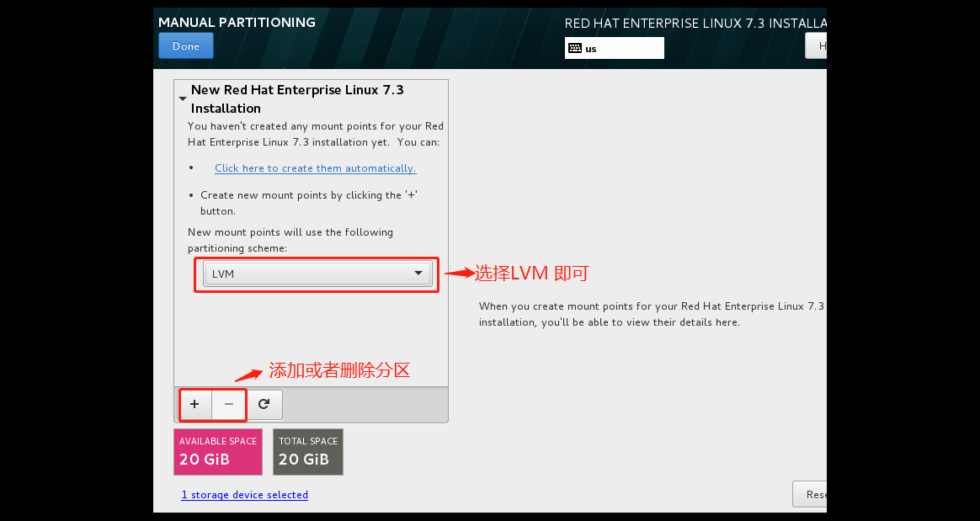
Task: Click the reload storage configuration icon
Action: coord(264,404)
